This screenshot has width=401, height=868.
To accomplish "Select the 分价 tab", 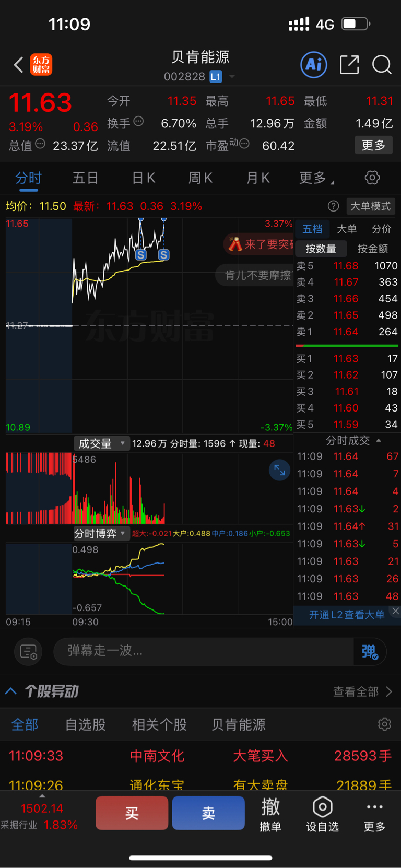I will pos(381,229).
